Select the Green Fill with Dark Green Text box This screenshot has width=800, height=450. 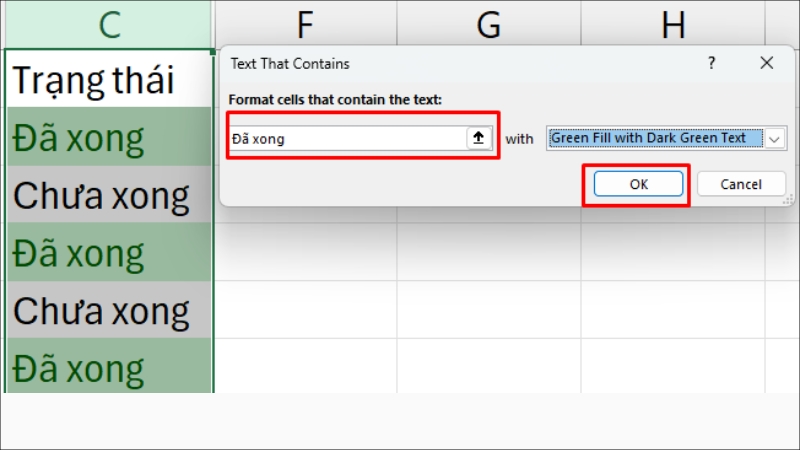coord(654,139)
